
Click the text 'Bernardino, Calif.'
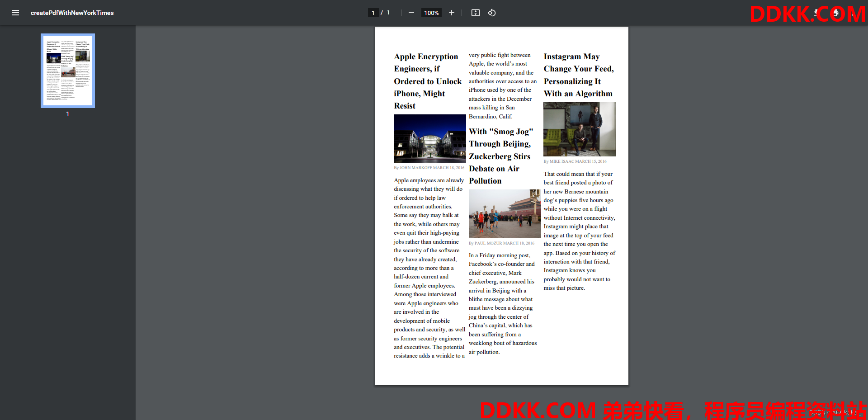(x=491, y=117)
